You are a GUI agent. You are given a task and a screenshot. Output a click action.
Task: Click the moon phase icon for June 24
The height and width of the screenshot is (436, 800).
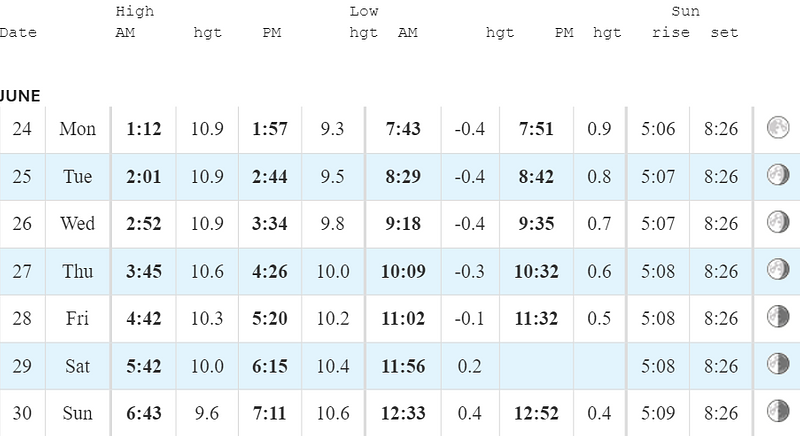tap(778, 127)
